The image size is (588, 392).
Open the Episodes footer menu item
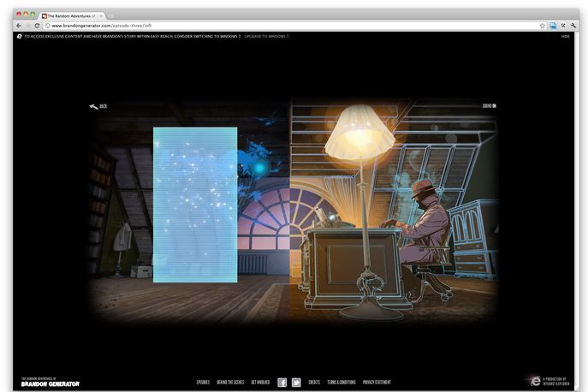203,383
